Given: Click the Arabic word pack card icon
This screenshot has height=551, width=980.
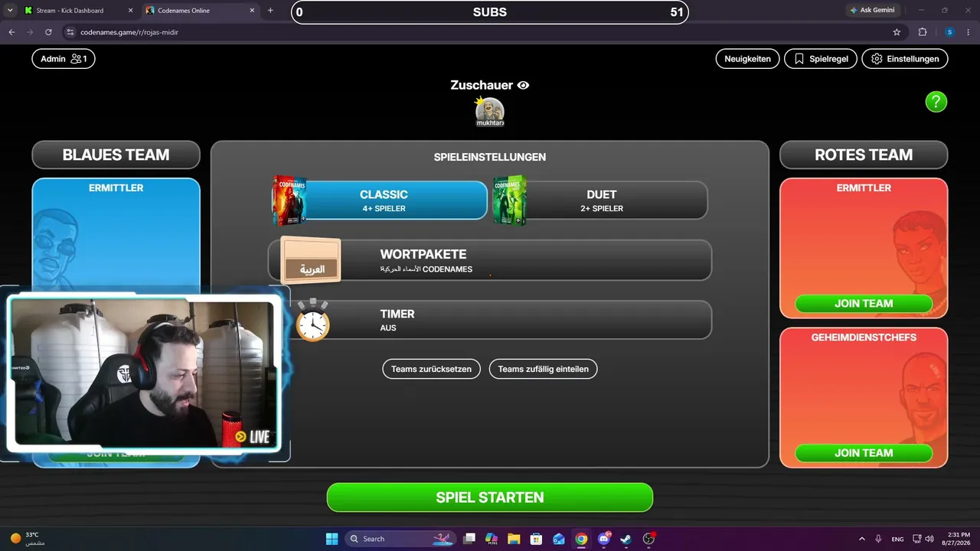Looking at the screenshot, I should 312,260.
